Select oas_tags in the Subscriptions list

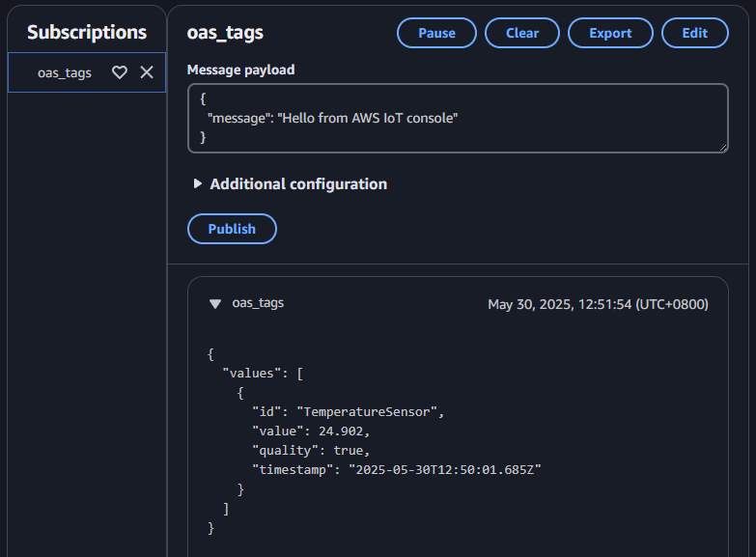point(64,72)
